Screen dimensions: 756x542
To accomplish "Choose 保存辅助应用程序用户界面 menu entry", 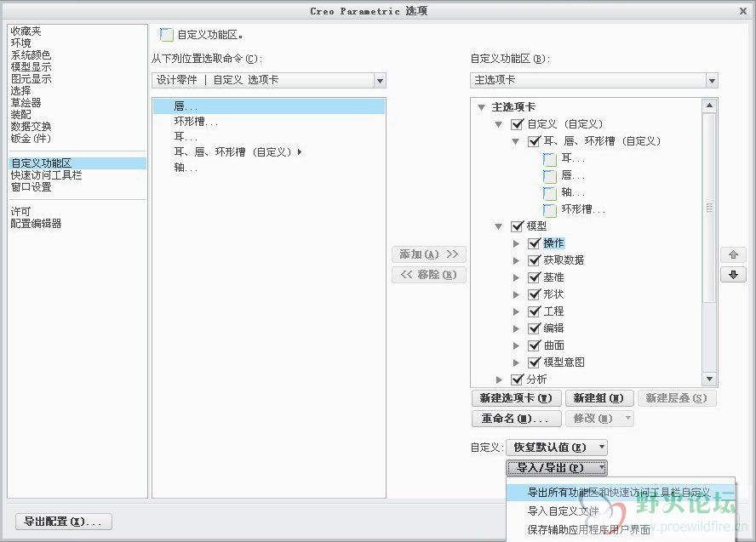I will click(621, 529).
